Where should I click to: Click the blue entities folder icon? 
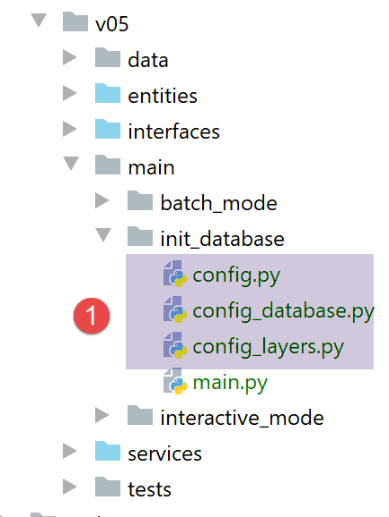coord(107,93)
